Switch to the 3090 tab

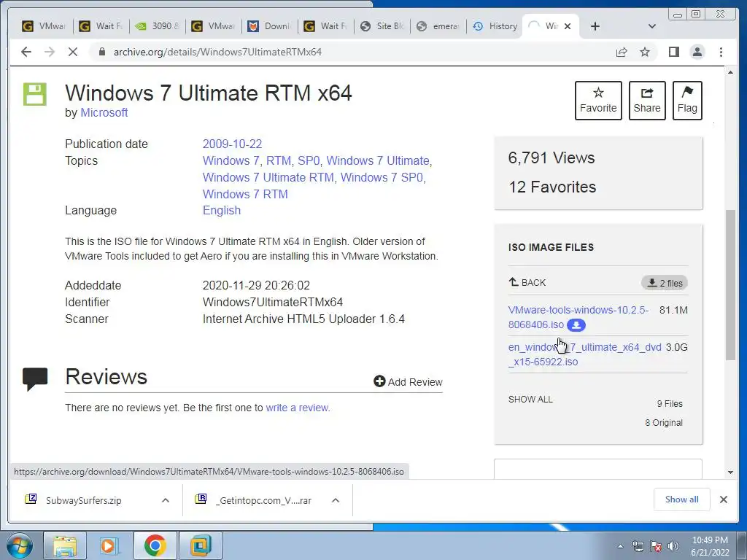pyautogui.click(x=158, y=26)
